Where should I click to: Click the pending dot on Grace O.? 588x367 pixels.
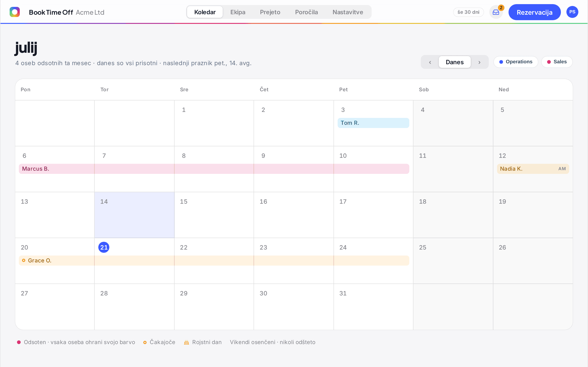coord(24,260)
